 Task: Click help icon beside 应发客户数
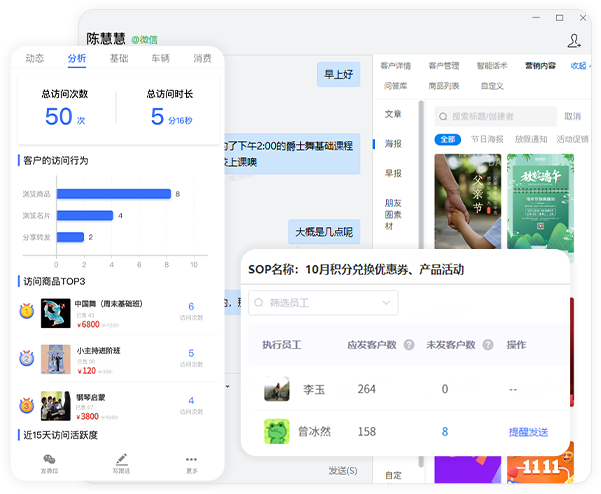pyautogui.click(x=409, y=345)
